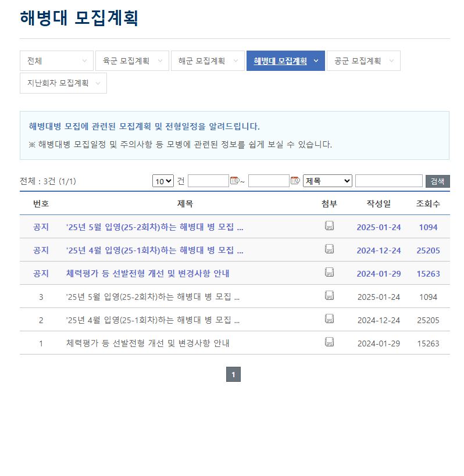Focus the start date input field
464x476 pixels.
point(208,181)
